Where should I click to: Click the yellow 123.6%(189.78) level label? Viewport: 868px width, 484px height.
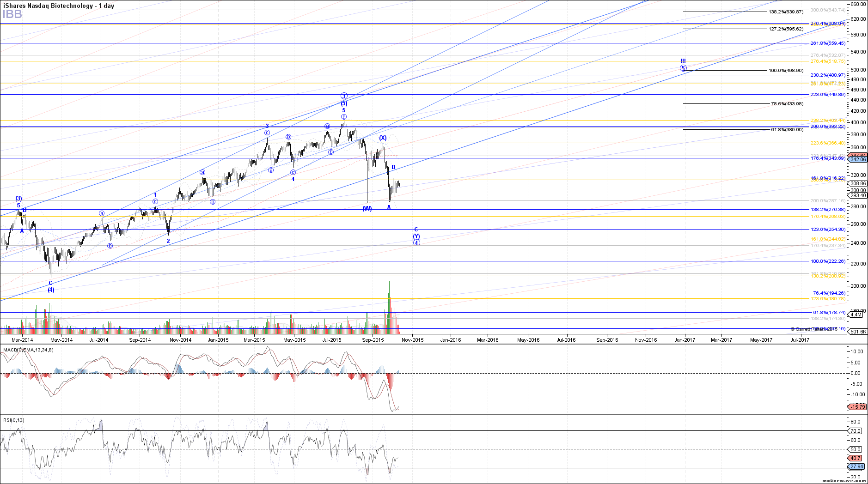828,298
